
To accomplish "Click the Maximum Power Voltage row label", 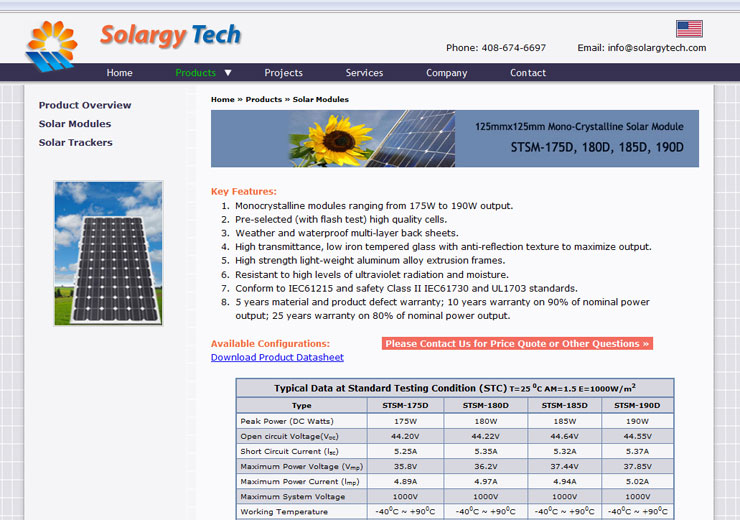I will click(x=302, y=467).
